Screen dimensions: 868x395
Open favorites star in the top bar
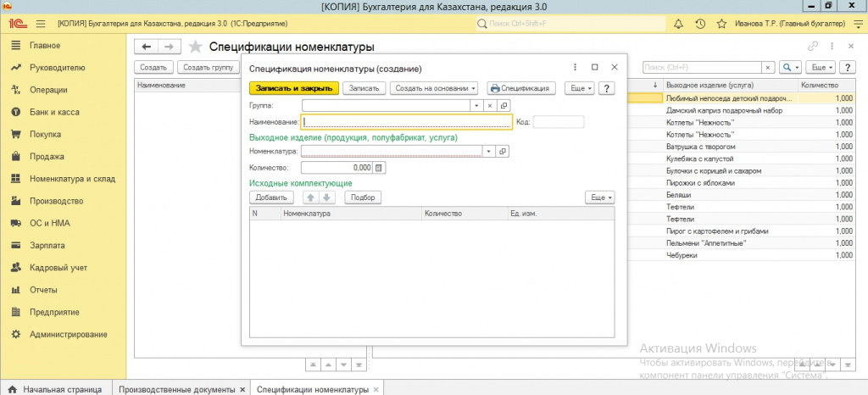click(x=721, y=24)
